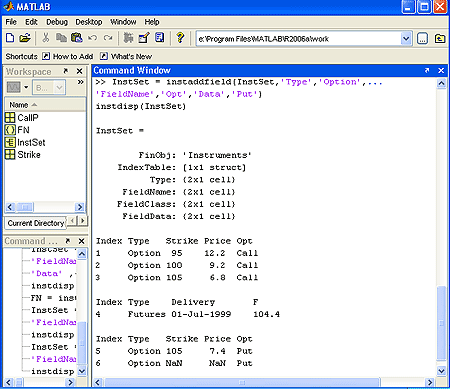450x389 pixels.
Task: Open MATLAB Help question mark icon
Action: pyautogui.click(x=180, y=38)
